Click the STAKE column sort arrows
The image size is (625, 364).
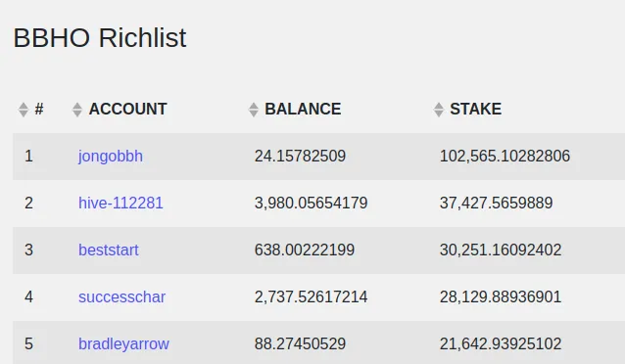[439, 110]
